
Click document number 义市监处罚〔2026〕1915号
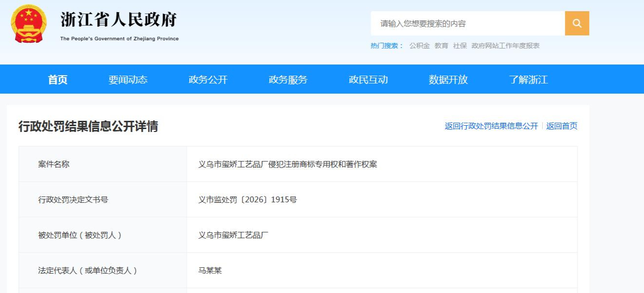(x=248, y=200)
